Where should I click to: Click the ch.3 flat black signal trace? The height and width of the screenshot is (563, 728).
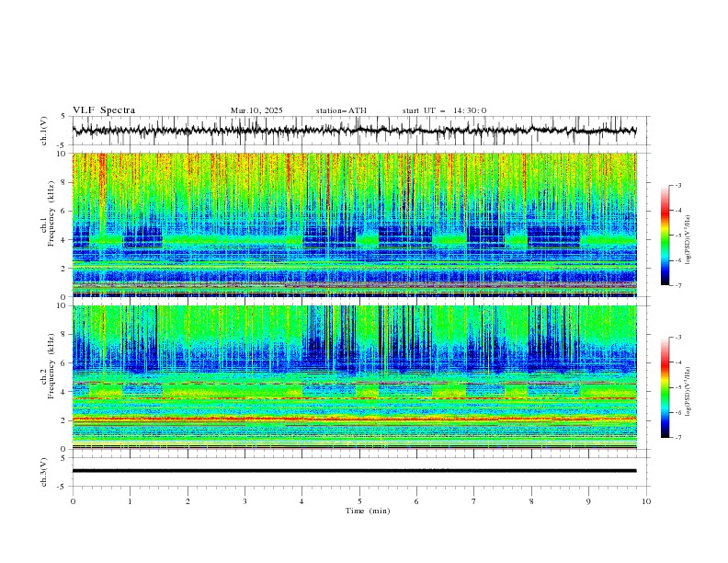(354, 471)
